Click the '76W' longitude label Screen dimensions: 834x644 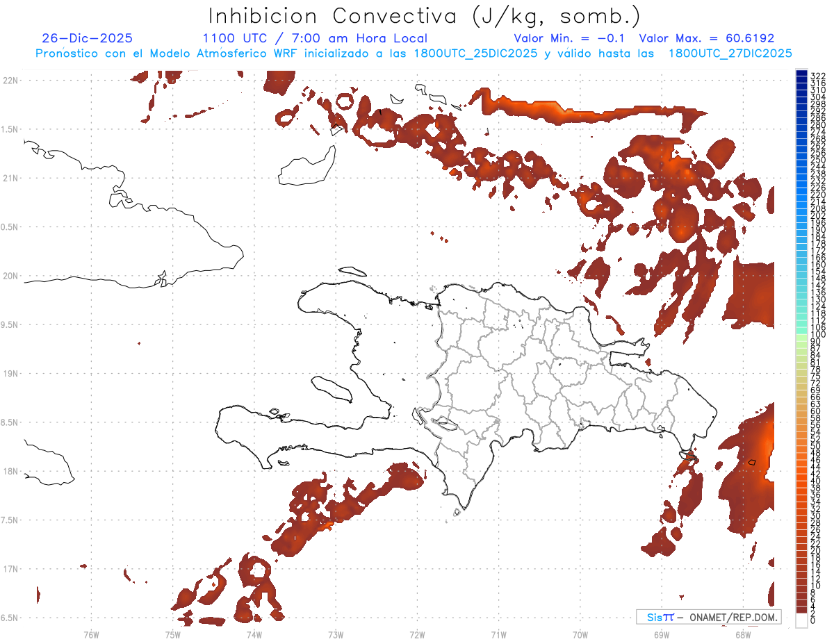tap(91, 635)
